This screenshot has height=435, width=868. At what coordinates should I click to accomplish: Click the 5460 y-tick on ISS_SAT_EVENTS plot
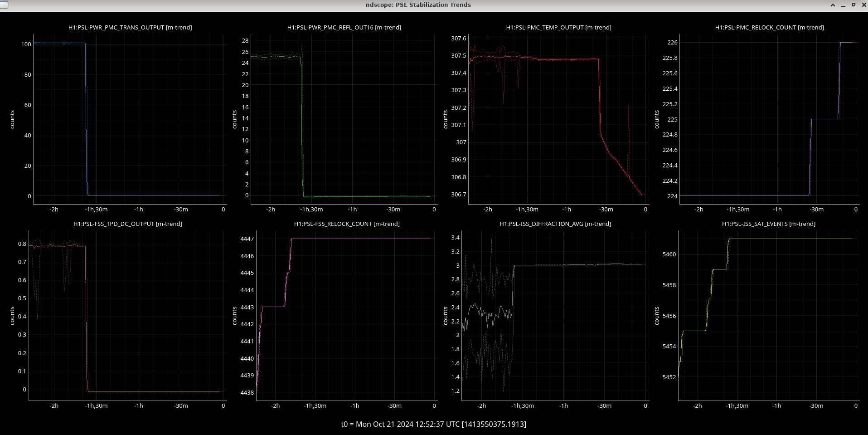pos(669,254)
